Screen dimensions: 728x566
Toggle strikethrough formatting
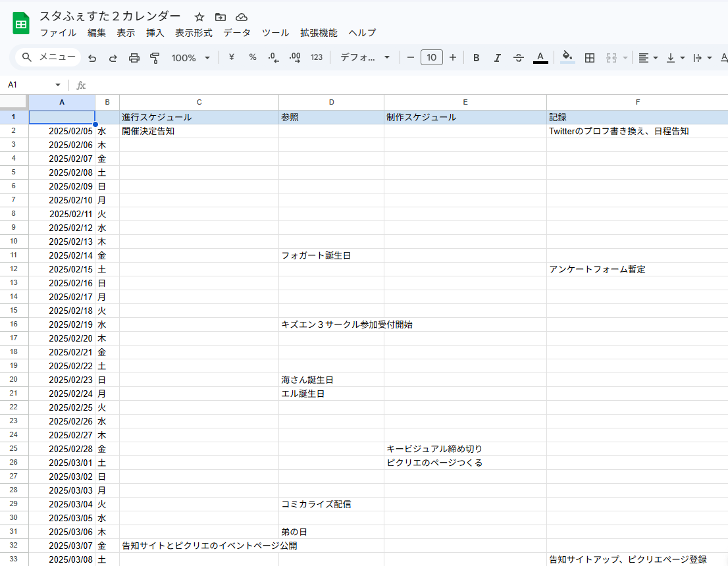tap(519, 57)
